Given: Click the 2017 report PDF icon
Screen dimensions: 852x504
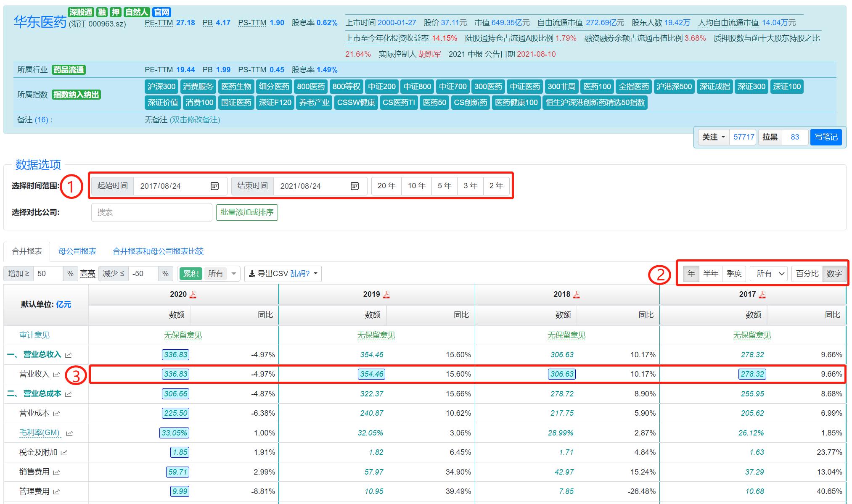Looking at the screenshot, I should 762,295.
